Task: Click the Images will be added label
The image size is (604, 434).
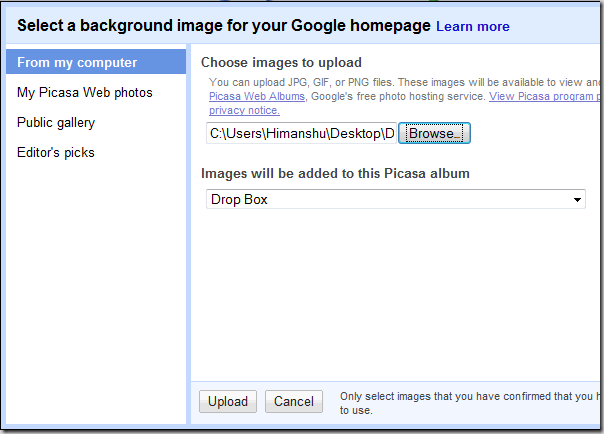Action: pyautogui.click(x=335, y=173)
